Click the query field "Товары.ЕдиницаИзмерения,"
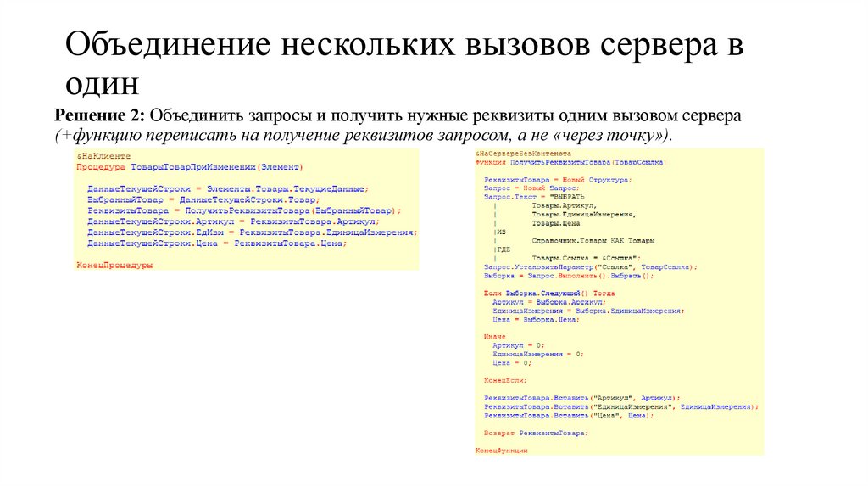The width and height of the screenshot is (868, 487). coord(583,215)
